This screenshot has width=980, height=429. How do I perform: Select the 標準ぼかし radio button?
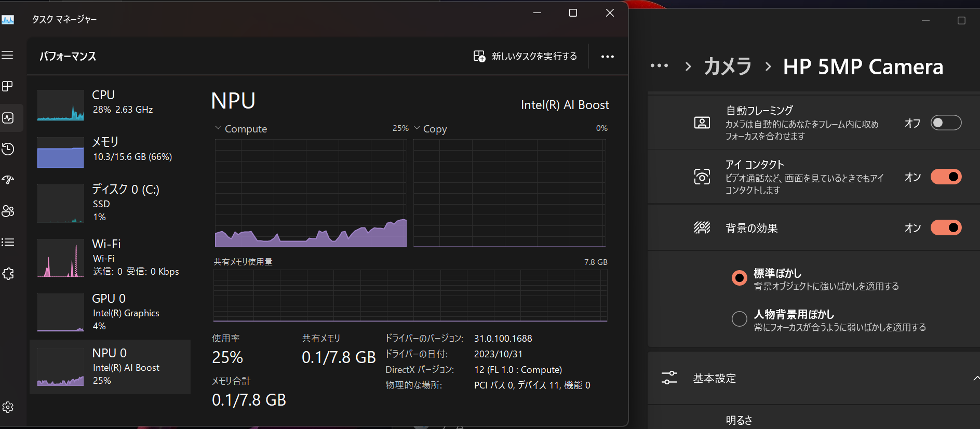(739, 278)
